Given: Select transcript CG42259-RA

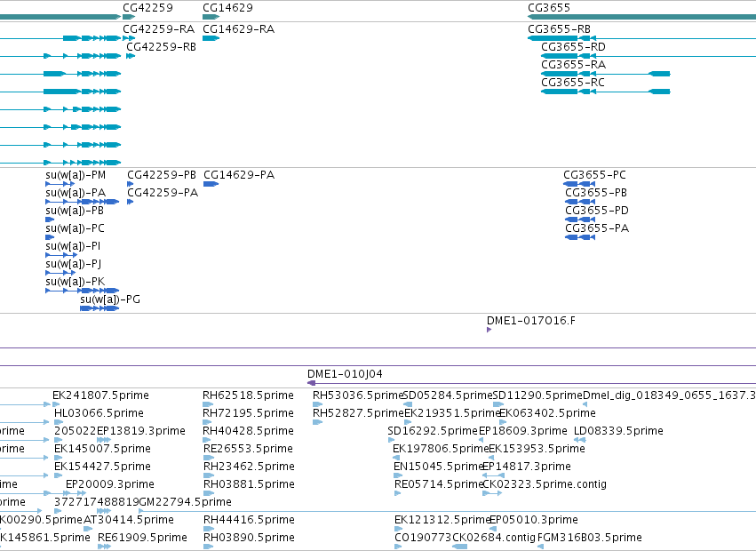Looking at the screenshot, I should [159, 29].
